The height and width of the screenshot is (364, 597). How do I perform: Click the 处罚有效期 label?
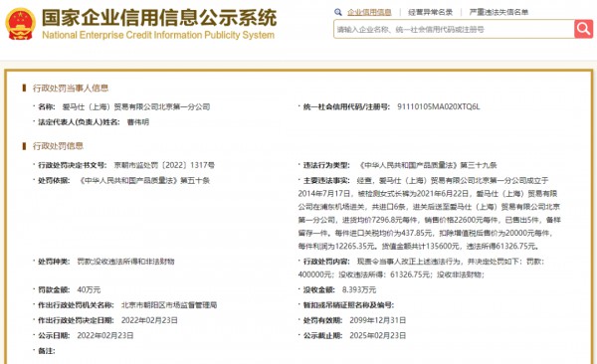pos(322,320)
